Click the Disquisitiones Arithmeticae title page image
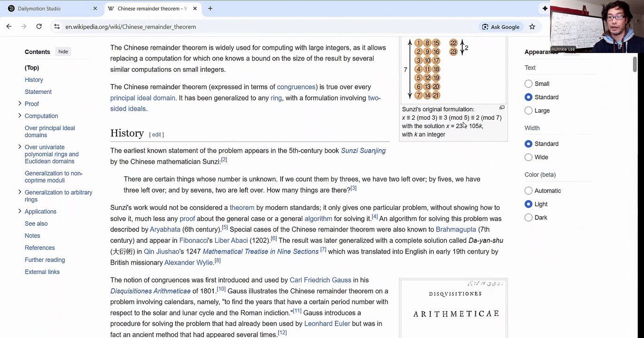The width and height of the screenshot is (644, 338). (453, 309)
